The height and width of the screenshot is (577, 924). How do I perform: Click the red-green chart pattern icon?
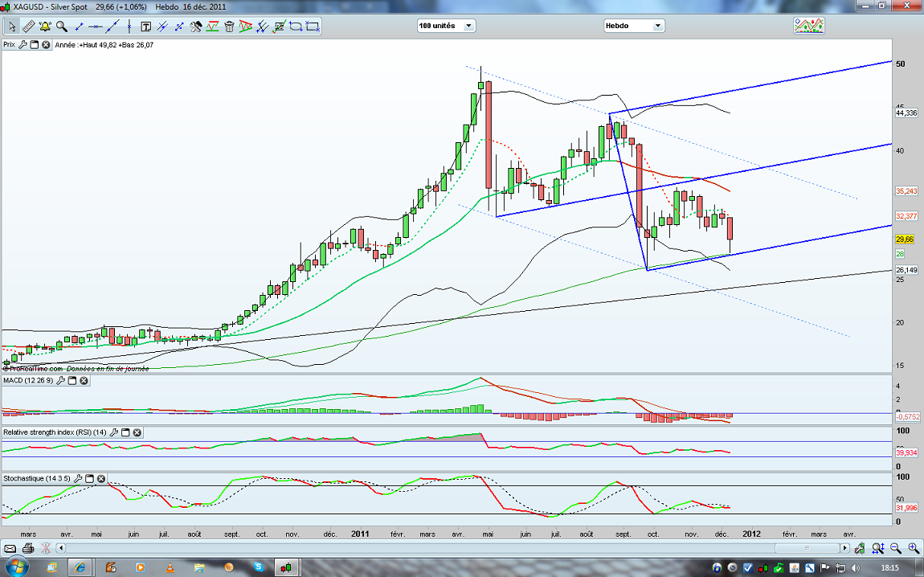pyautogui.click(x=213, y=27)
